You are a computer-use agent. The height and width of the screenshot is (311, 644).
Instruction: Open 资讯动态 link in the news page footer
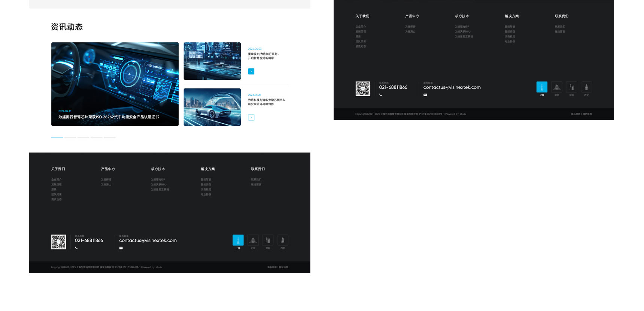pos(57,199)
